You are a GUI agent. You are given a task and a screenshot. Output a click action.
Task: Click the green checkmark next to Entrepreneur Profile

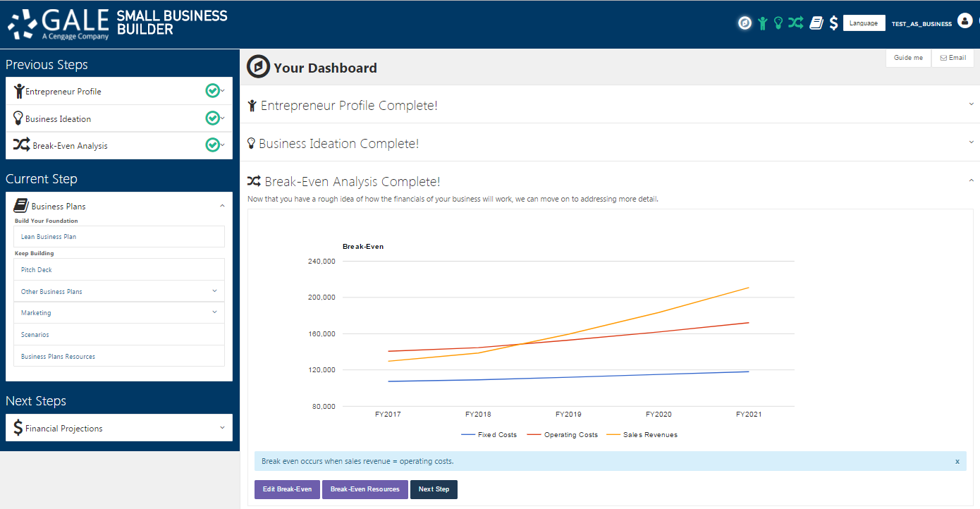[212, 91]
